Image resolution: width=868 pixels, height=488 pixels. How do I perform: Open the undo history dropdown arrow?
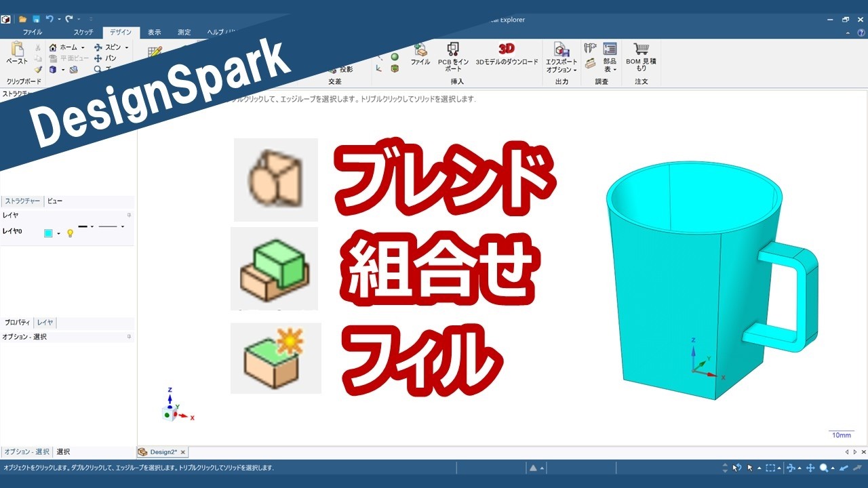[x=59, y=19]
